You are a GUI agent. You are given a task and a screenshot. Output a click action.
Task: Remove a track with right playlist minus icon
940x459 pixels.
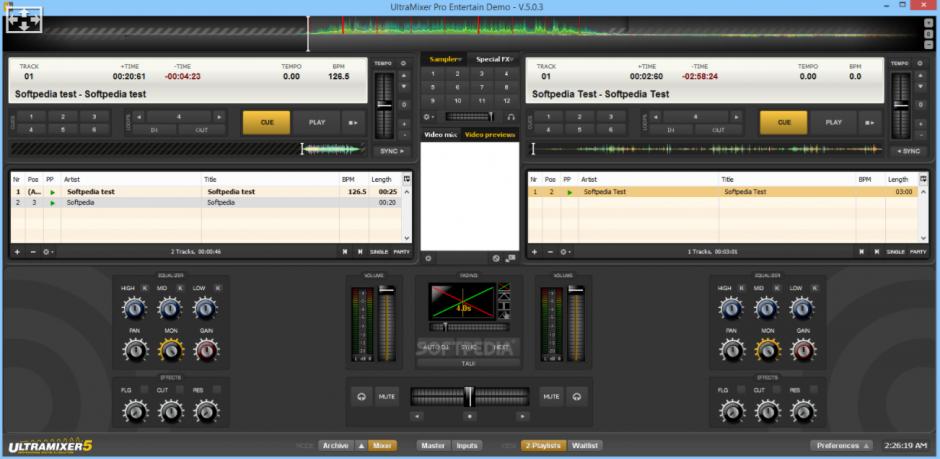pyautogui.click(x=550, y=252)
